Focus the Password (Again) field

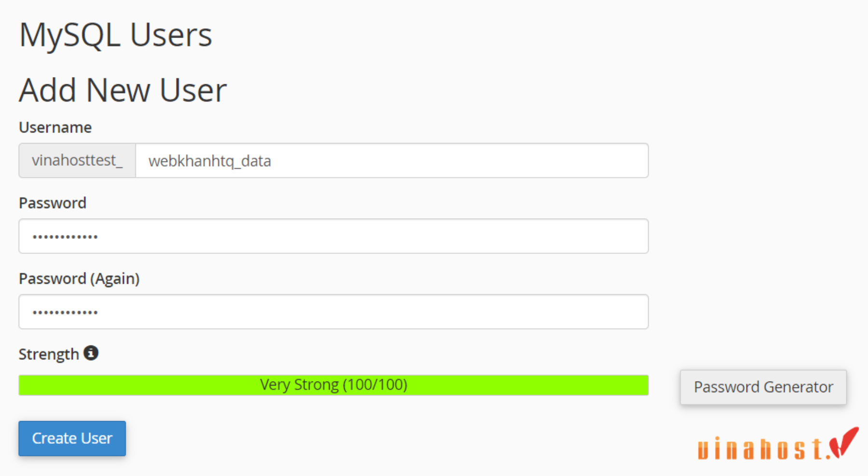334,312
